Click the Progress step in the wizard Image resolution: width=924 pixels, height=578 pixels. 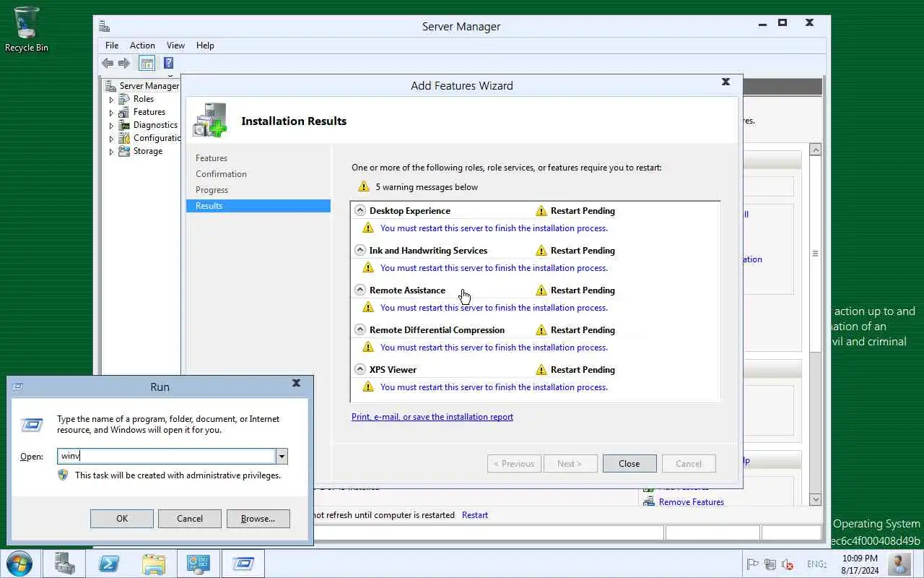pyautogui.click(x=212, y=190)
